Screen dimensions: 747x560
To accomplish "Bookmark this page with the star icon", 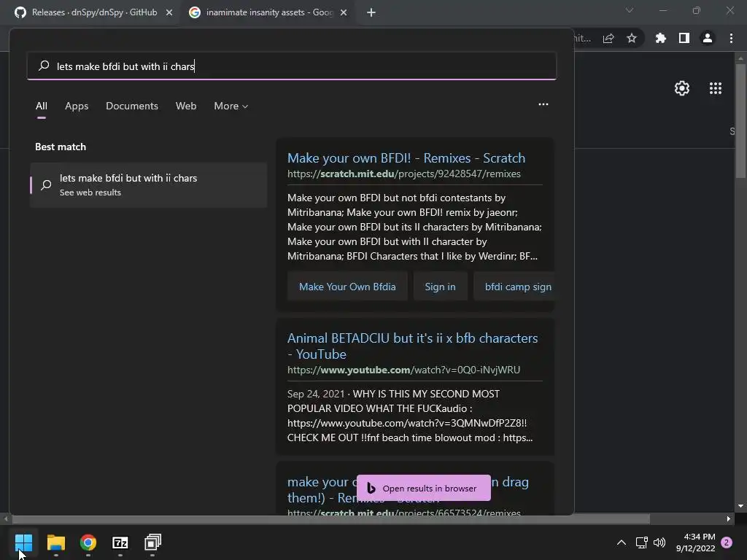I will tap(631, 38).
